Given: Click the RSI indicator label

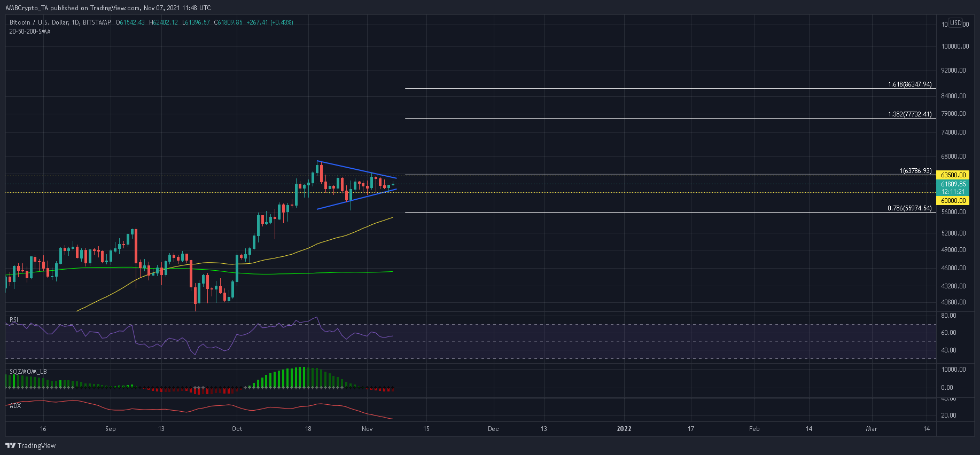Looking at the screenshot, I should tap(14, 320).
